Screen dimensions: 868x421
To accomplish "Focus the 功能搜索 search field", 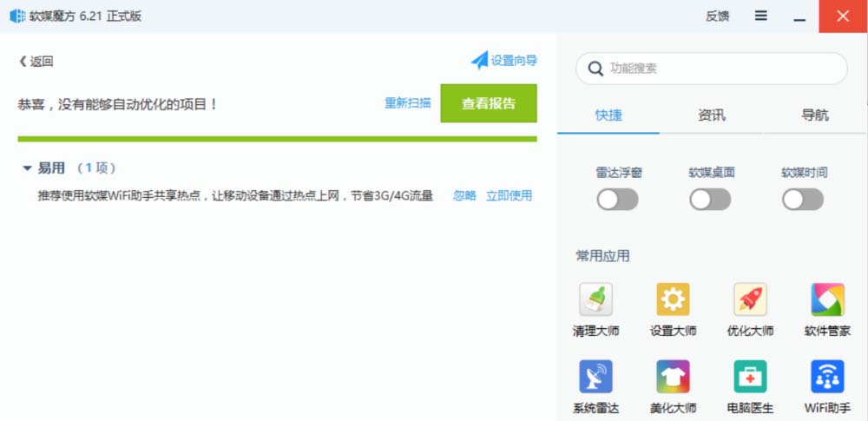I will [720, 68].
